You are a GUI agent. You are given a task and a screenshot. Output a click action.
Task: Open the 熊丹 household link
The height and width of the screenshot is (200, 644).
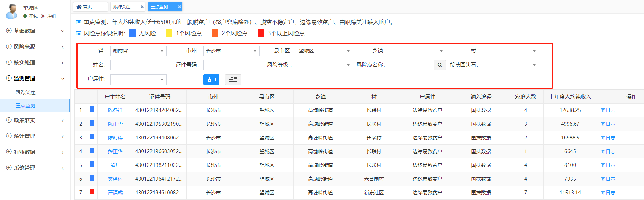pos(115,165)
